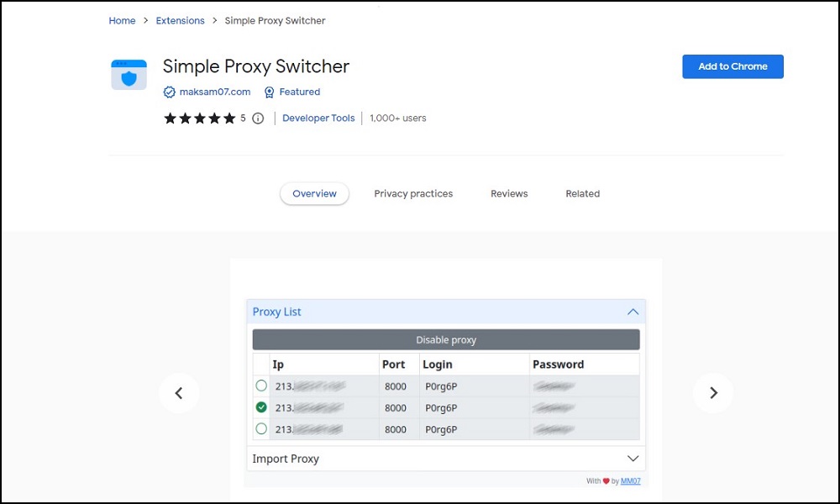
Task: Open the Extensions breadcrumb link
Action: [180, 20]
